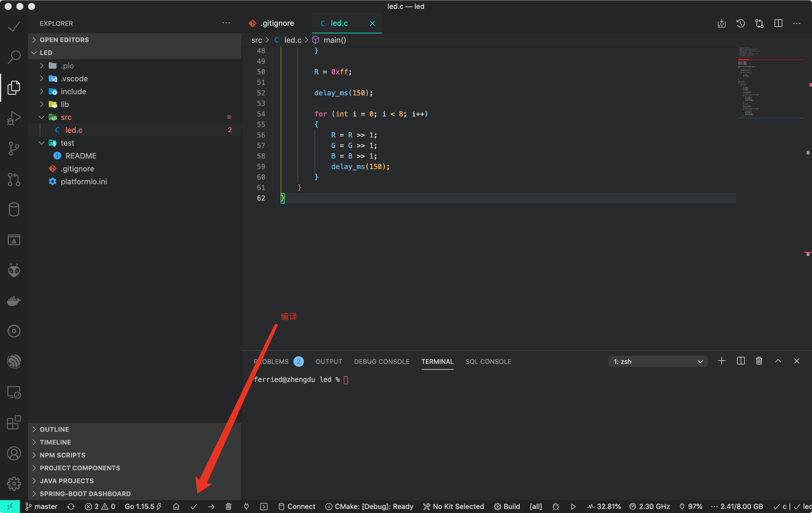The width and height of the screenshot is (812, 513).
Task: Open the Espressif IDF view icon
Action: click(x=14, y=362)
